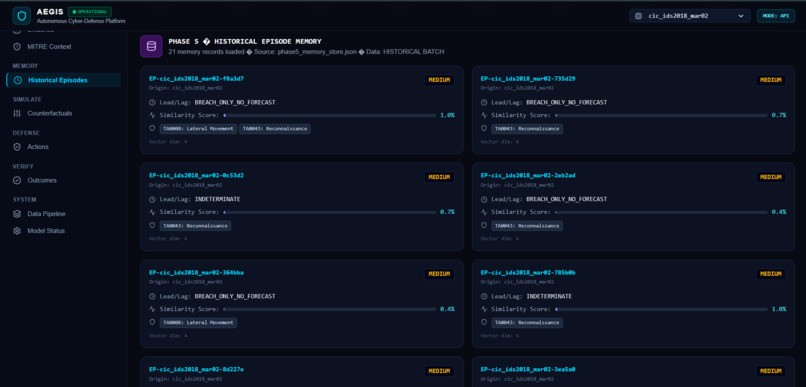Image resolution: width=806 pixels, height=387 pixels.
Task: Click BREACH_ONLY_NO_FORECAST in episode 364bba card
Action: [x=235, y=297]
